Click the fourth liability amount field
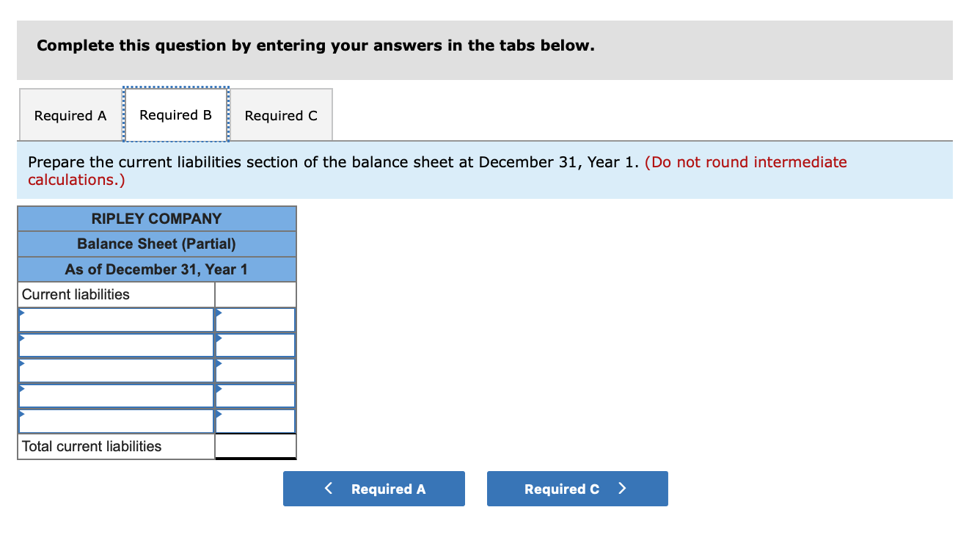Screen dimensions: 980x543 coord(255,396)
